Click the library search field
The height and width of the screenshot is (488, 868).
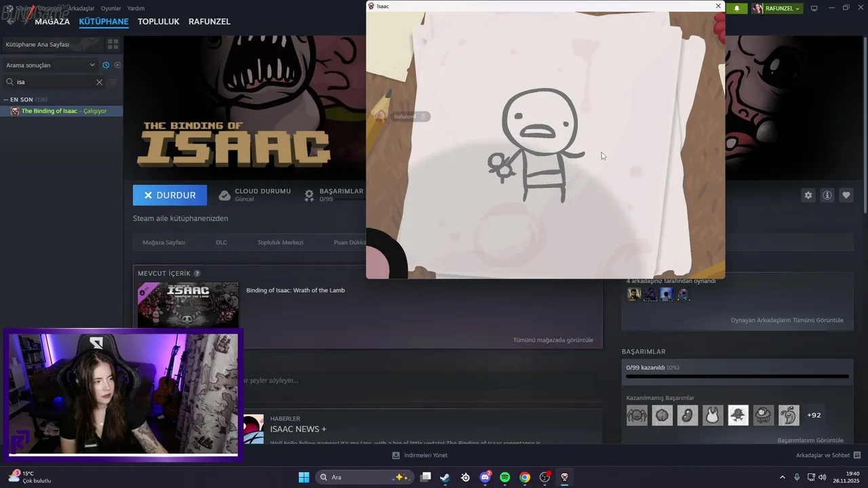54,82
